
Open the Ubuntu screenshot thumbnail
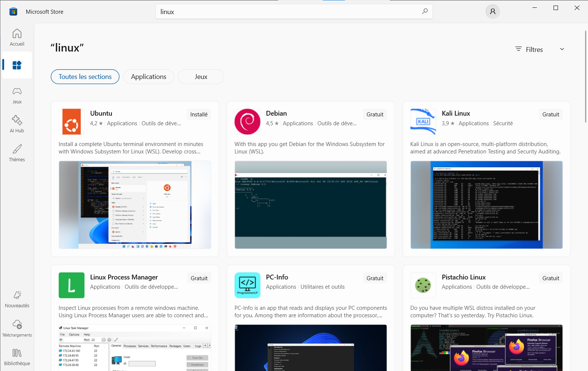(135, 205)
